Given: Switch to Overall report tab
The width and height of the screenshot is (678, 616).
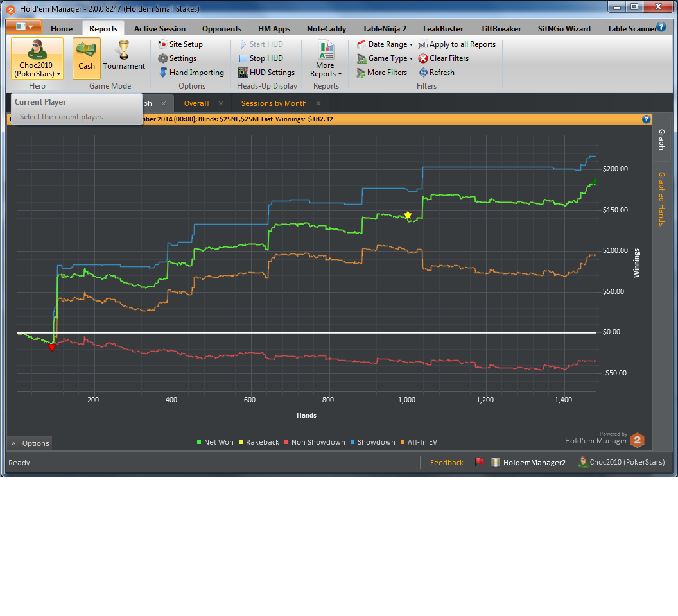Looking at the screenshot, I should pyautogui.click(x=196, y=103).
